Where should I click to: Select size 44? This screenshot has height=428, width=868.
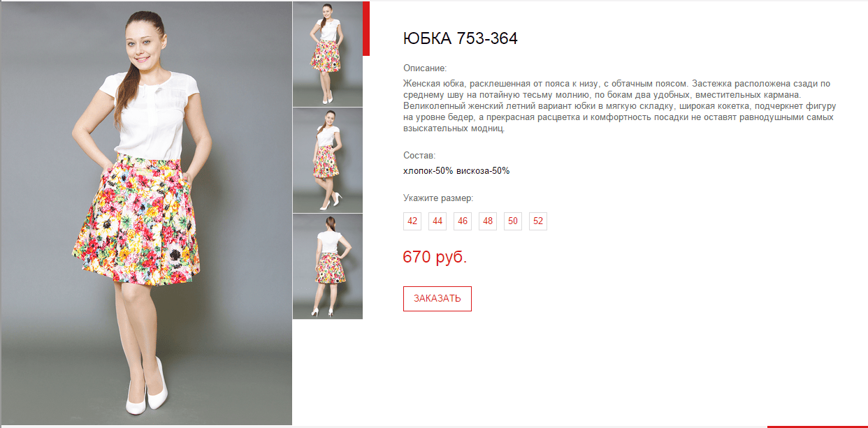pos(437,221)
